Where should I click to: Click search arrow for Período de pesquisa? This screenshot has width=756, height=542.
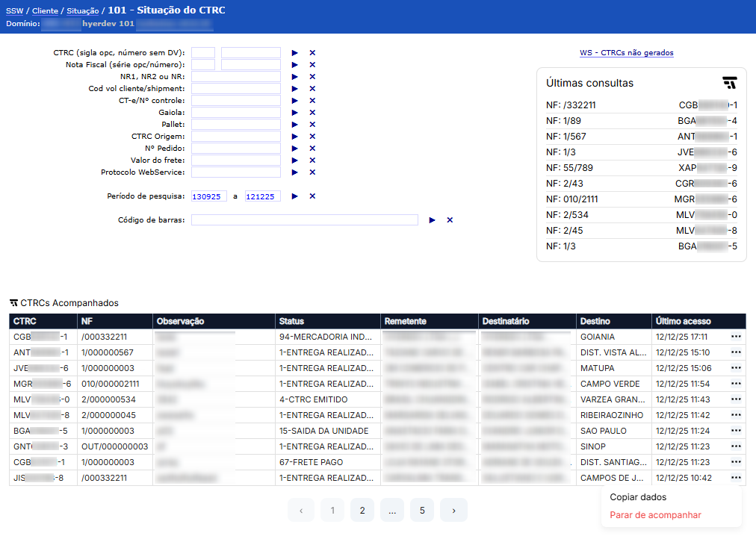tap(294, 196)
